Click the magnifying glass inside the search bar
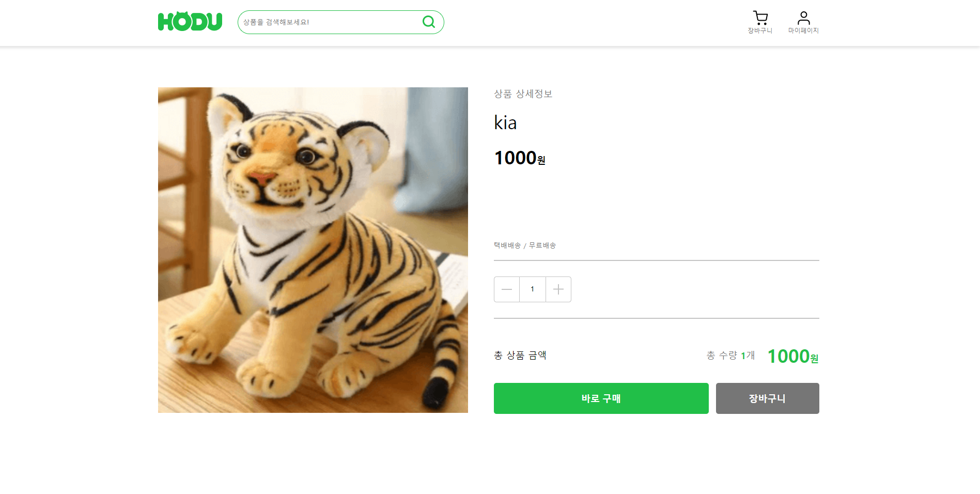 point(428,22)
